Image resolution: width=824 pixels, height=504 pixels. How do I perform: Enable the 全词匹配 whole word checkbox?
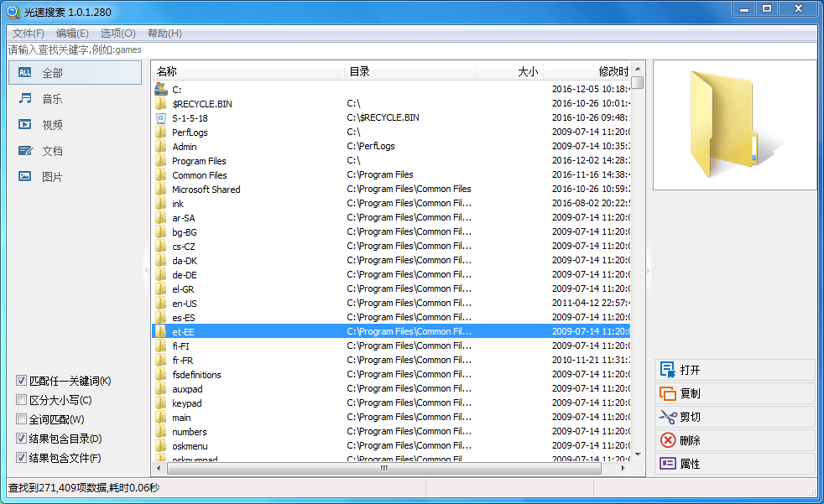[22, 419]
